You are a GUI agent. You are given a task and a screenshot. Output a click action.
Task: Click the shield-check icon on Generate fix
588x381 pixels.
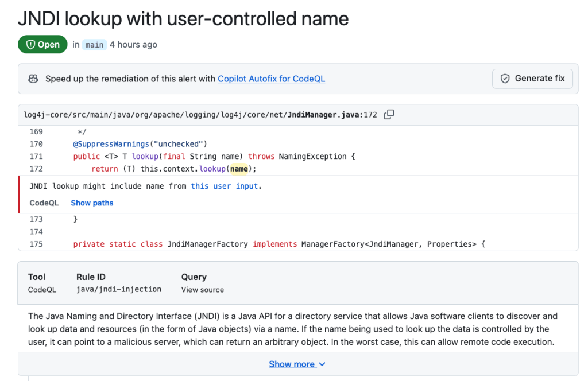(x=505, y=79)
